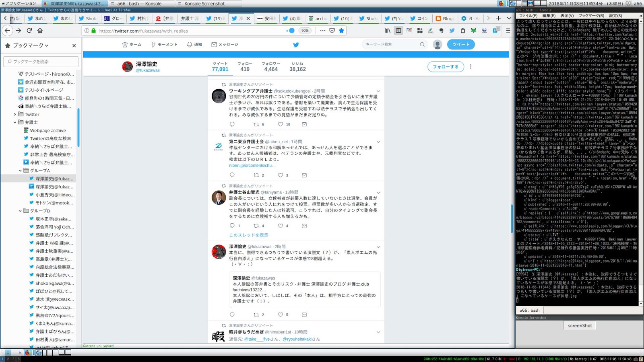Open the Firefox home page icon
Image resolution: width=644 pixels, height=362 pixels.
pos(40,31)
